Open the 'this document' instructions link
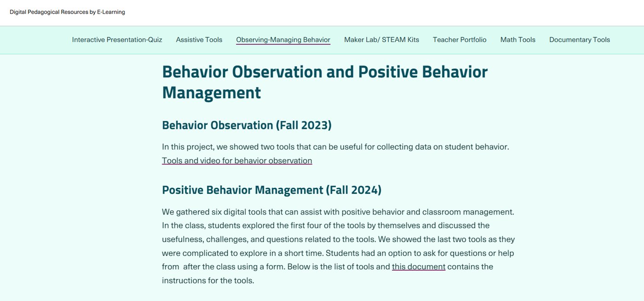The image size is (644, 301). (x=419, y=266)
